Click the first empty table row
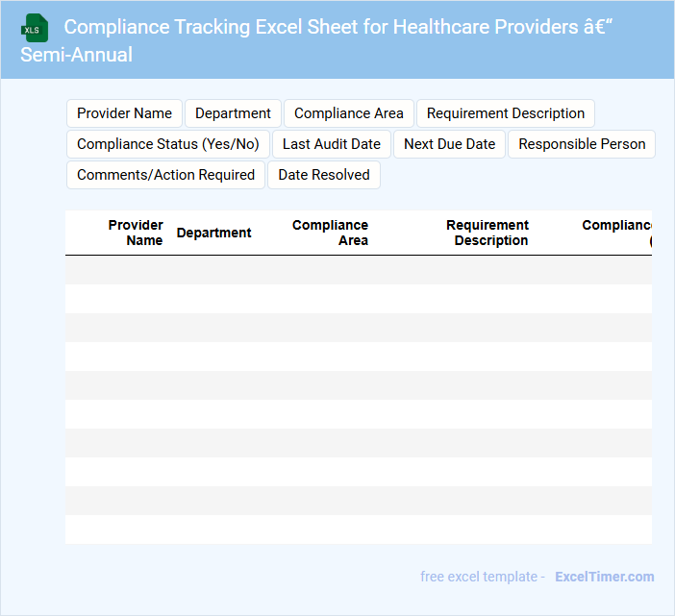Viewport: 675px width, 616px height. [x=358, y=270]
